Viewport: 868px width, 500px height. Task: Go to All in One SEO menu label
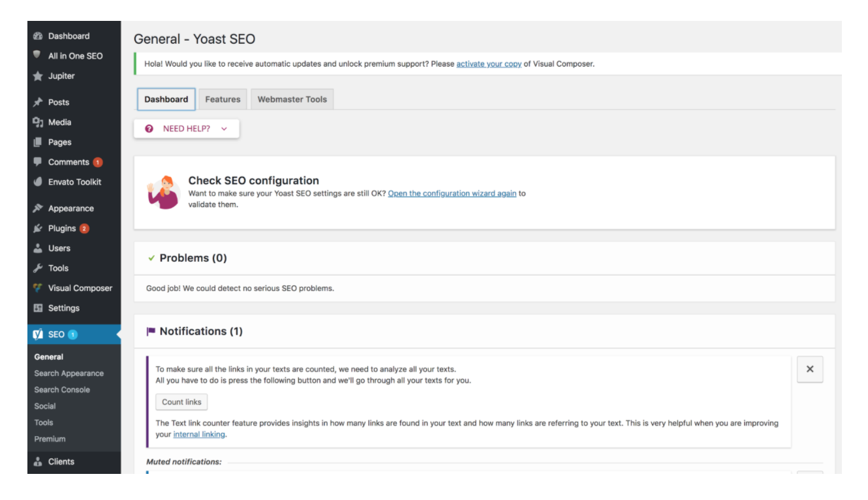[x=76, y=56]
